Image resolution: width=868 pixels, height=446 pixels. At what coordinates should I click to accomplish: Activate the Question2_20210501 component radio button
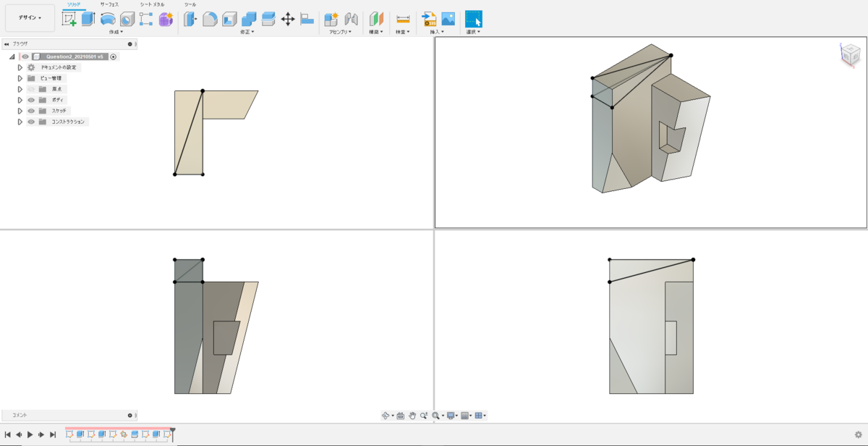(x=114, y=56)
